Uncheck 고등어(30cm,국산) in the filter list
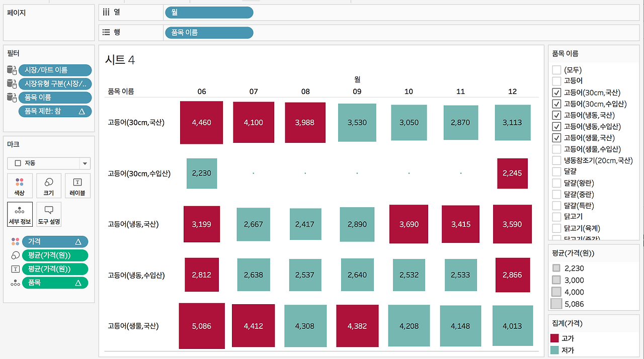Image resolution: width=644 pixels, height=359 pixels. 556,93
